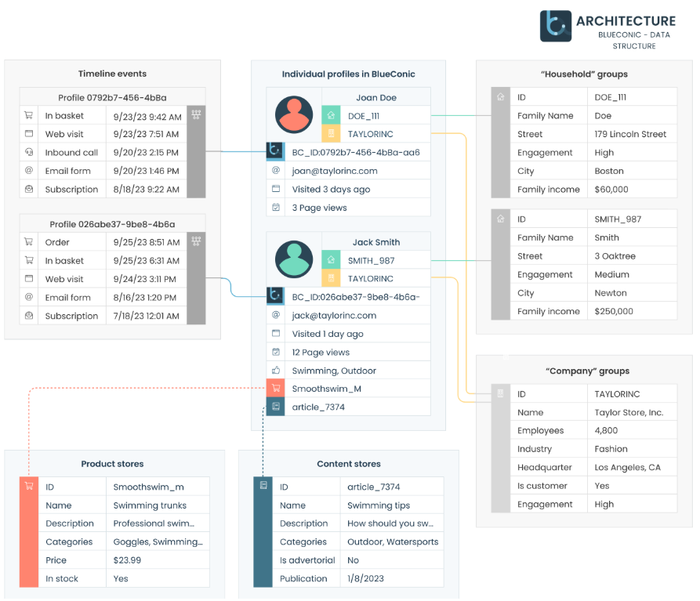Click the green house icon beside SMITH_987 in Jack's profile

coord(331,259)
